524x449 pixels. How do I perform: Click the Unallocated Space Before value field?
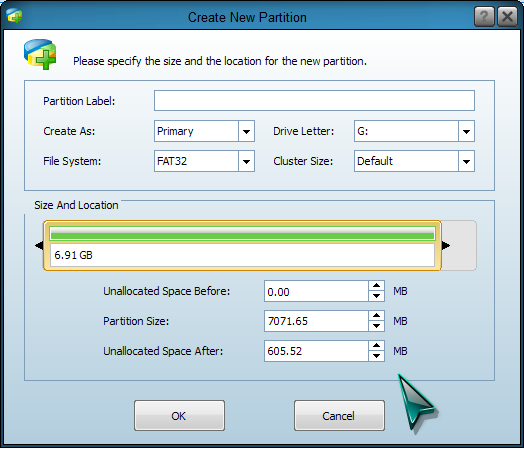point(316,291)
